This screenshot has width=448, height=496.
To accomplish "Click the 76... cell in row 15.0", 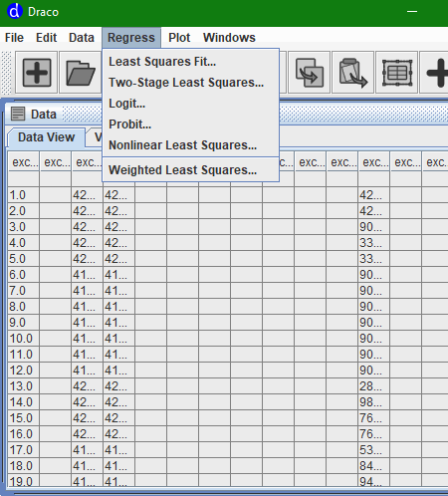I will [374, 418].
